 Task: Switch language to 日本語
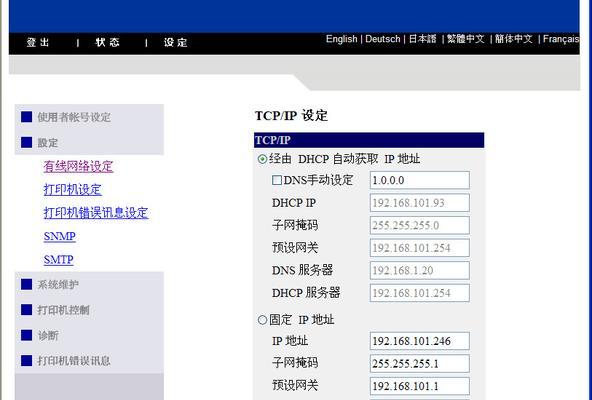422,39
